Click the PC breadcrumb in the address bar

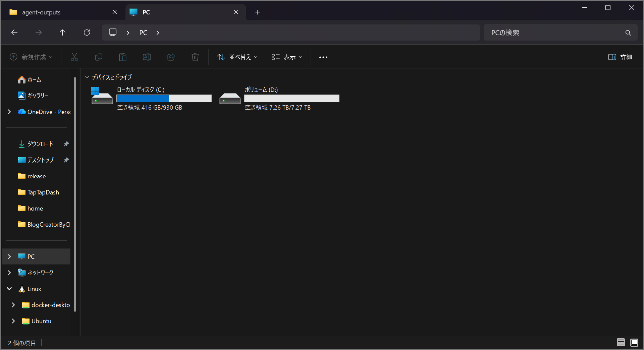point(143,33)
